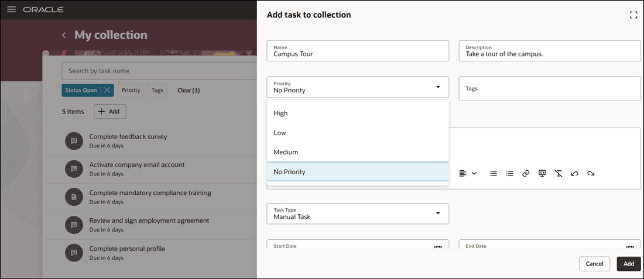Edit the Name field containing Campus Tour
Screen dimensions: 644x279
[x=358, y=51]
